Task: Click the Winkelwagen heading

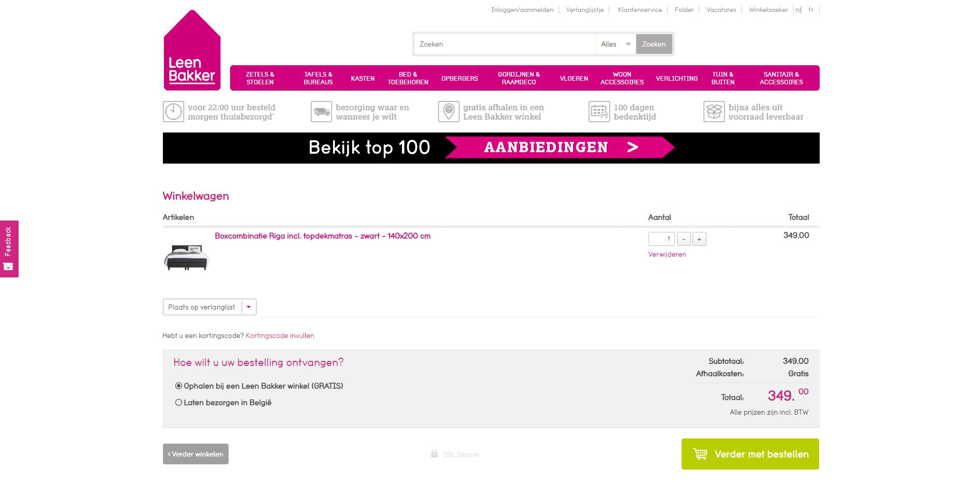Action: point(195,196)
